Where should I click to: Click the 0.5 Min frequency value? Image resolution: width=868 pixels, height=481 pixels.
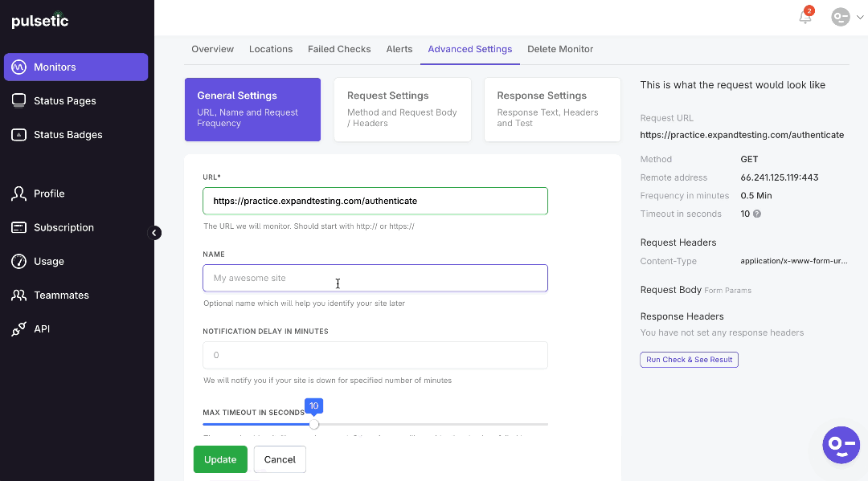tap(756, 196)
